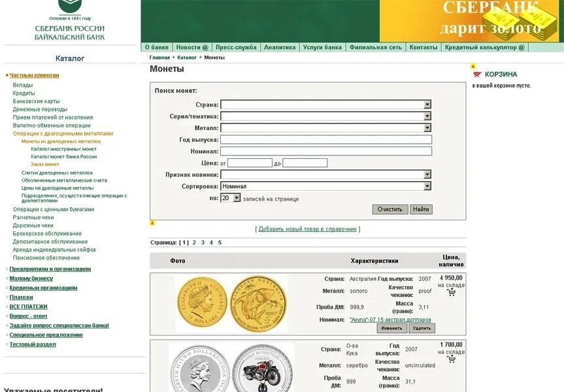This screenshot has width=564, height=392.
Task: Click 'Добавить новый товар в справочник' link
Action: coord(308,229)
